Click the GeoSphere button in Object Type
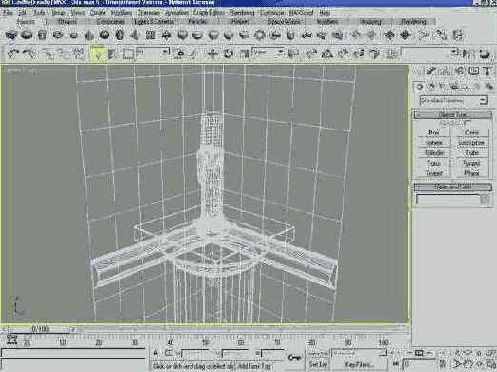The width and height of the screenshot is (497, 372). pos(472,143)
